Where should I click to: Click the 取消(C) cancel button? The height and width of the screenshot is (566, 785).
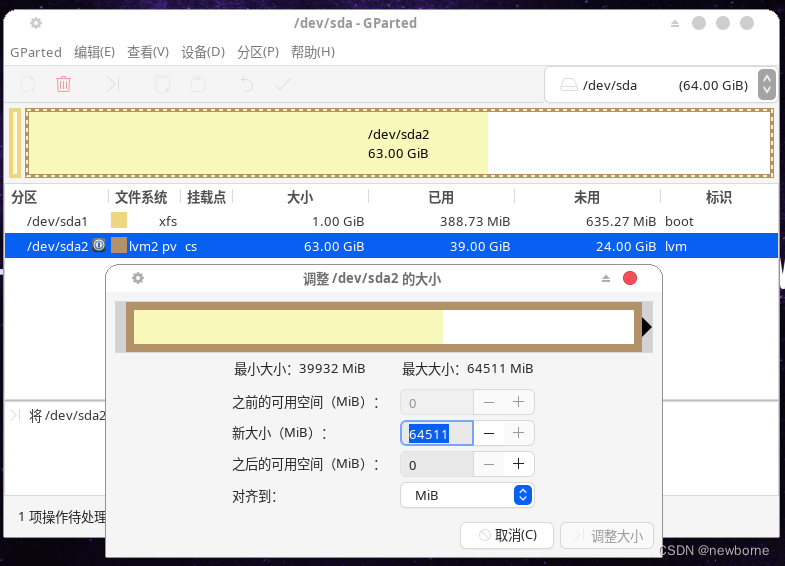coord(507,535)
